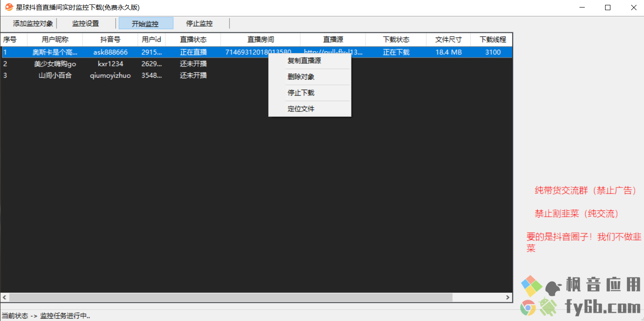Screen dimensions: 644x321
Task: Click the 抖音号 column header
Action: point(110,39)
